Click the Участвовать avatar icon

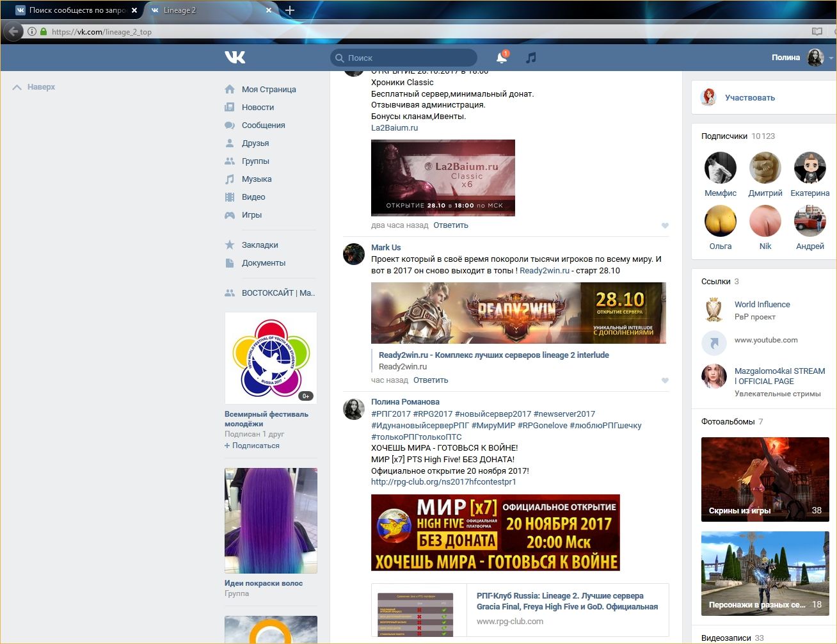(709, 97)
